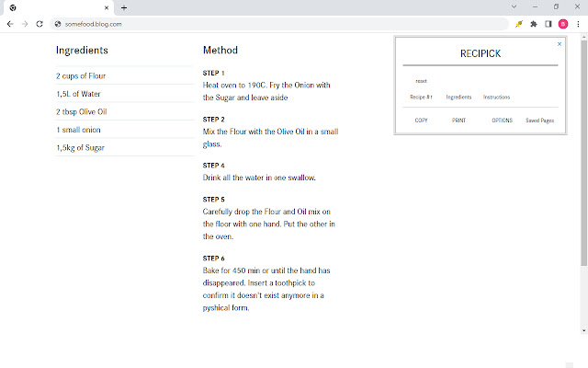This screenshot has height=368, width=588.
Task: Click the PRINT button
Action: coord(458,121)
